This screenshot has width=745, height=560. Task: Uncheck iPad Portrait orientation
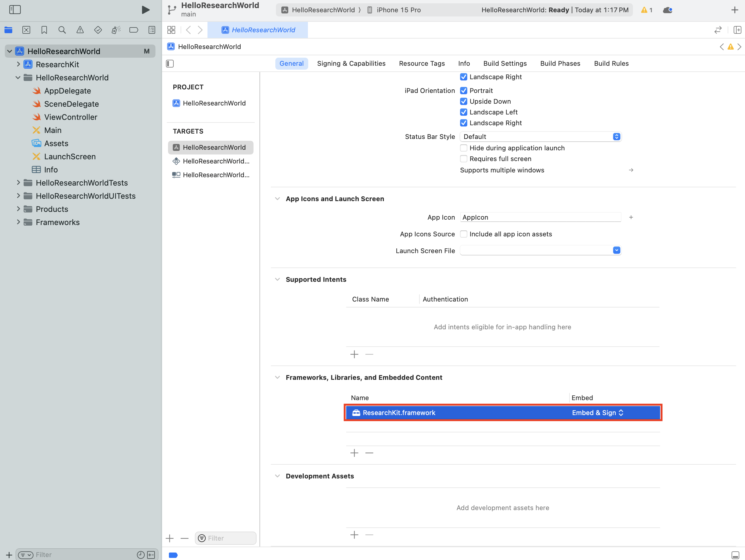point(463,91)
